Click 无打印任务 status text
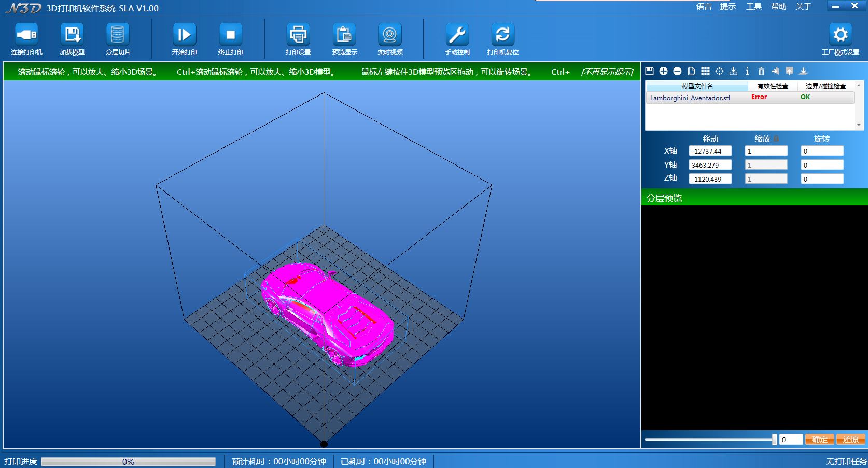This screenshot has height=468, width=868. click(846, 462)
